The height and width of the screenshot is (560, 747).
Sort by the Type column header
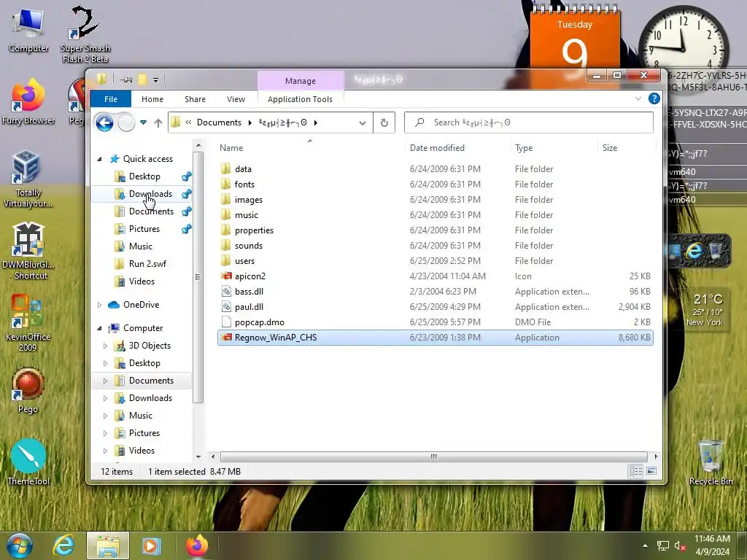[x=524, y=148]
